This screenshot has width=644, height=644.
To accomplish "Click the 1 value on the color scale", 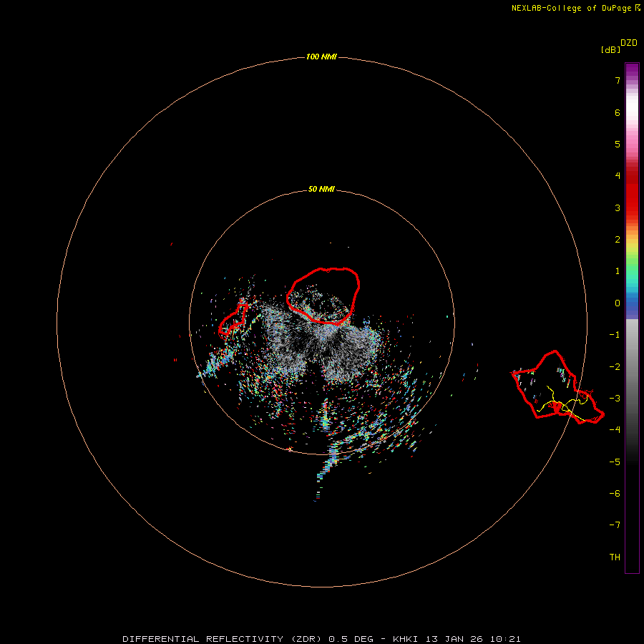I will tap(618, 271).
